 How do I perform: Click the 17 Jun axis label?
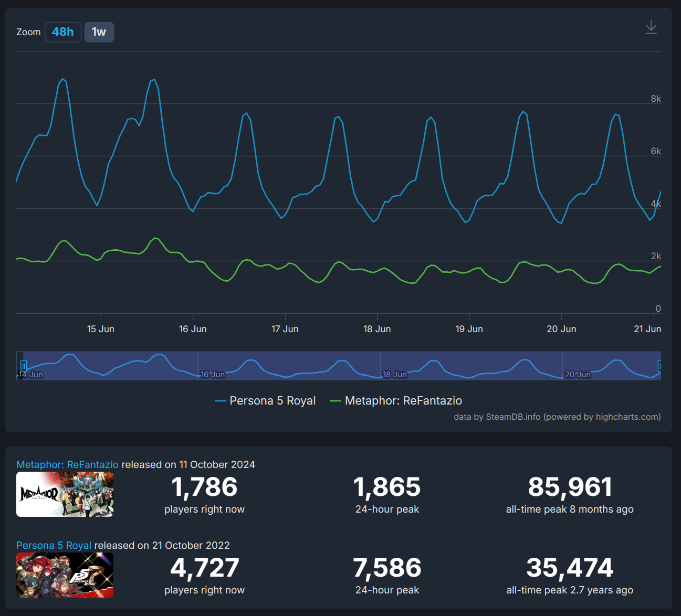(x=285, y=329)
